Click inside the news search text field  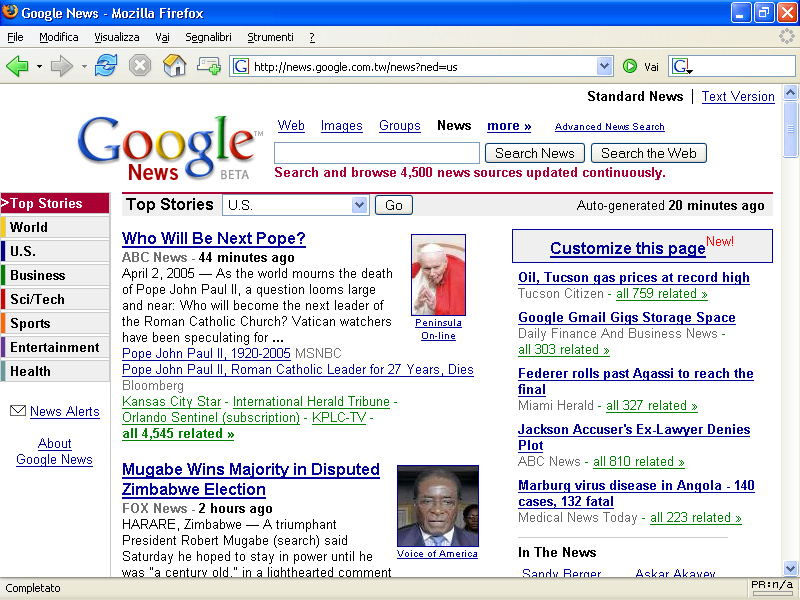pyautogui.click(x=377, y=153)
